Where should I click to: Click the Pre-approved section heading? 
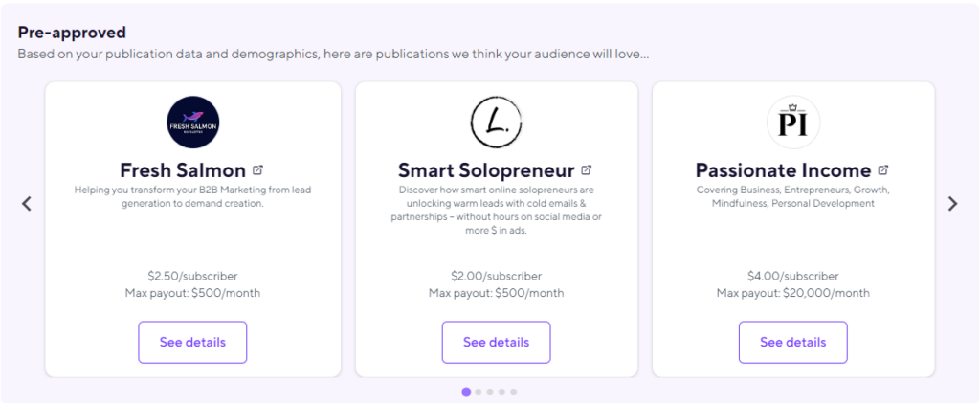point(72,33)
